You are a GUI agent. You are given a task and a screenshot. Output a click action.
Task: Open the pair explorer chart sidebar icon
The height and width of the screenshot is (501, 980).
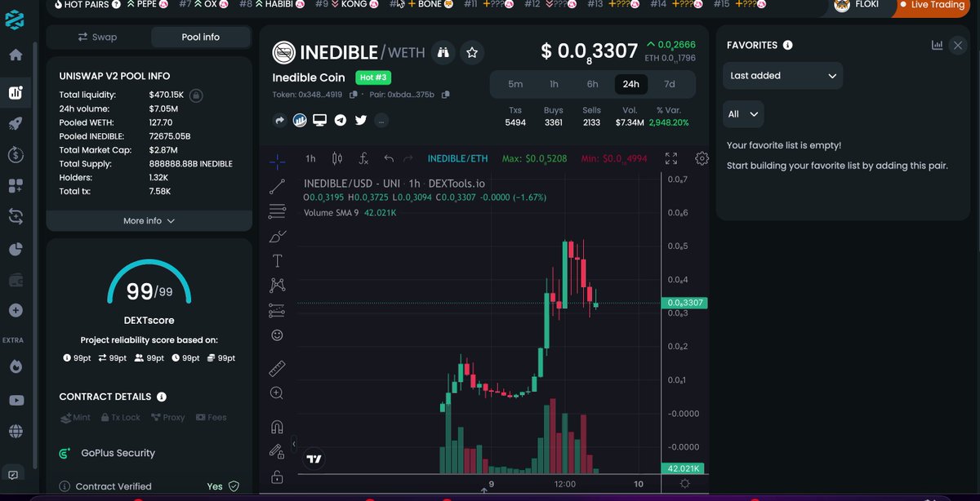(x=16, y=92)
